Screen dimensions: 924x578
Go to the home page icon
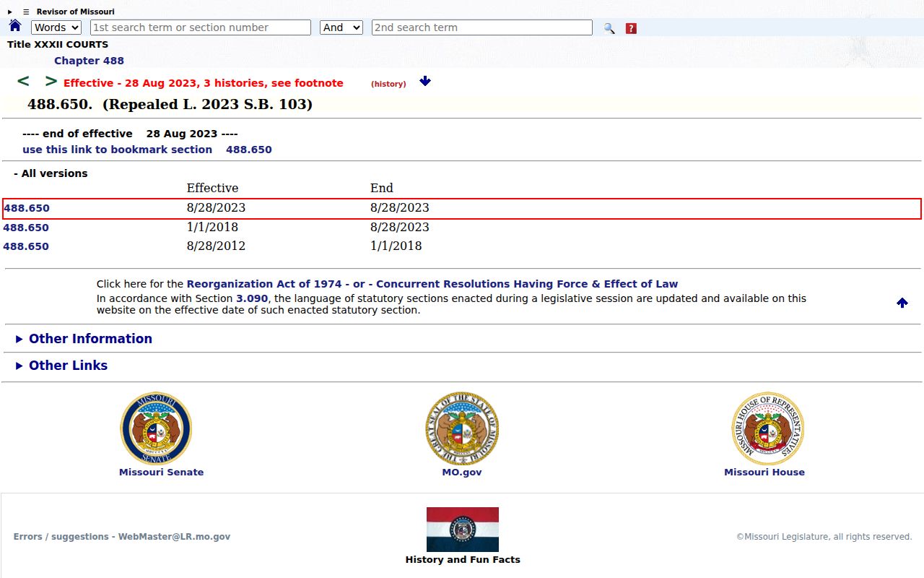(15, 26)
